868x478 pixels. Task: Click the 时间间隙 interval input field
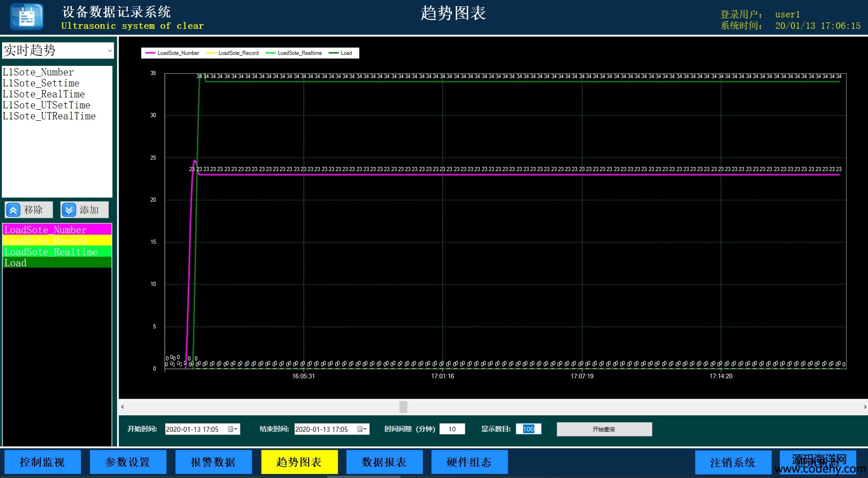coord(452,429)
